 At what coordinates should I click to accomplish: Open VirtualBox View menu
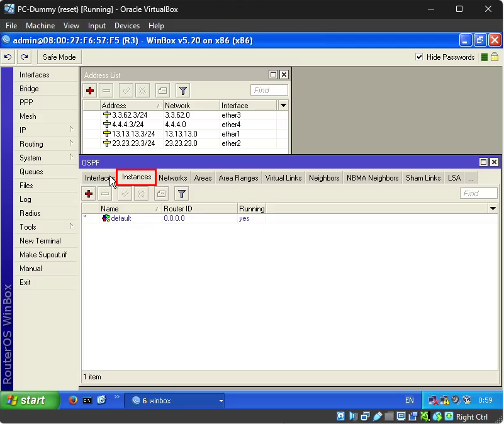71,26
